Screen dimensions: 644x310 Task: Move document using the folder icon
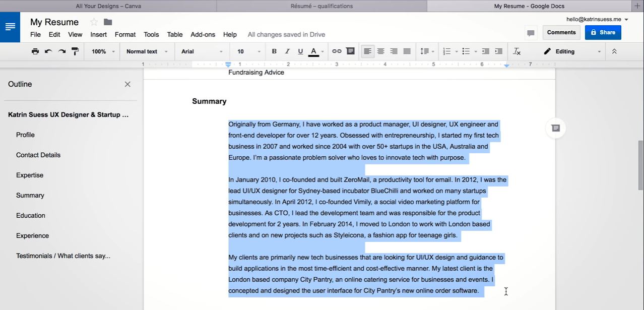108,22
